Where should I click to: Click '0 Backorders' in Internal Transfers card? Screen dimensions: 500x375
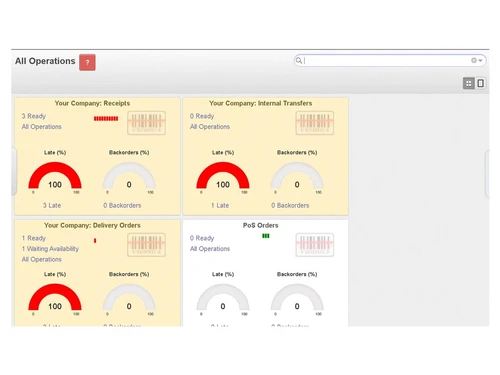click(x=290, y=205)
